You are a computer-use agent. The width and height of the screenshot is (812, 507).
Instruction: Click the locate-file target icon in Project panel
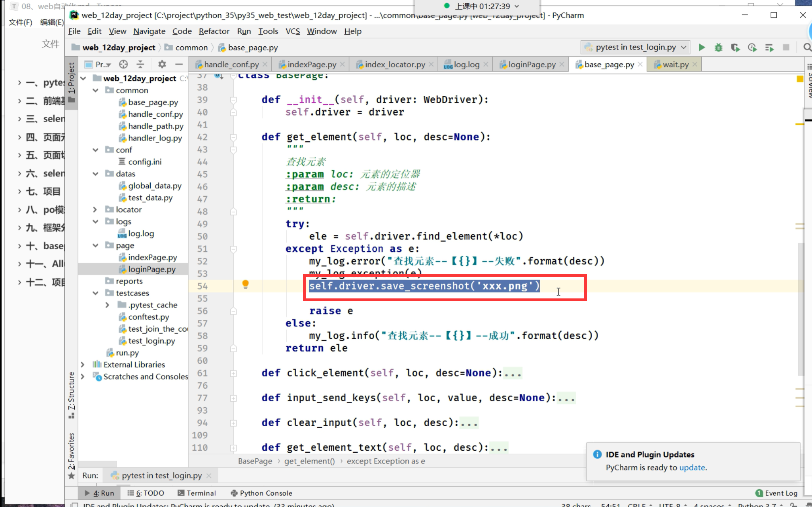click(123, 64)
